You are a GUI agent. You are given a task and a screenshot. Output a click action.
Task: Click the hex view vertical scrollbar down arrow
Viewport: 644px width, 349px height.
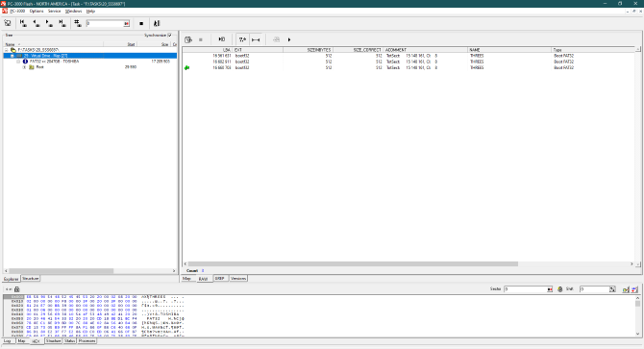click(x=638, y=334)
